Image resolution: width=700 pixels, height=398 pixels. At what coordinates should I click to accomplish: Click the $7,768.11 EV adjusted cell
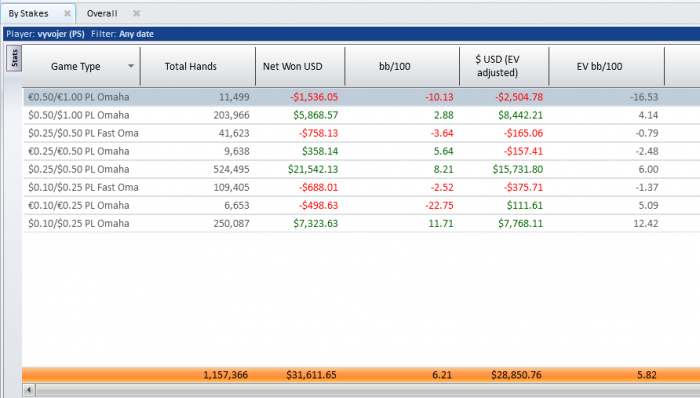pos(521,223)
